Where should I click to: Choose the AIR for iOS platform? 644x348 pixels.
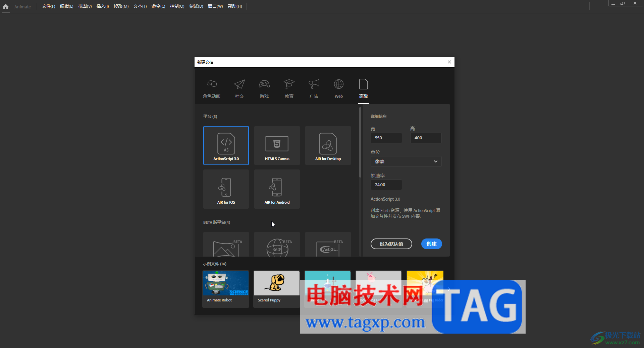[x=226, y=189]
